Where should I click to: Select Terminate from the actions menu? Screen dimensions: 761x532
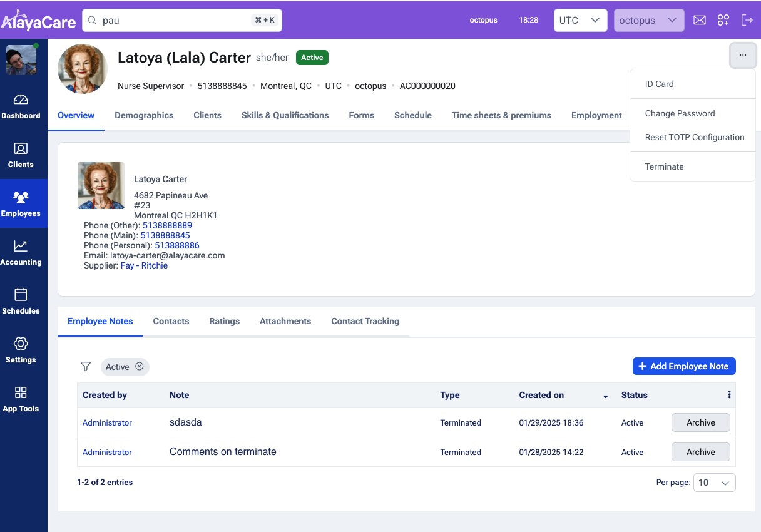664,166
